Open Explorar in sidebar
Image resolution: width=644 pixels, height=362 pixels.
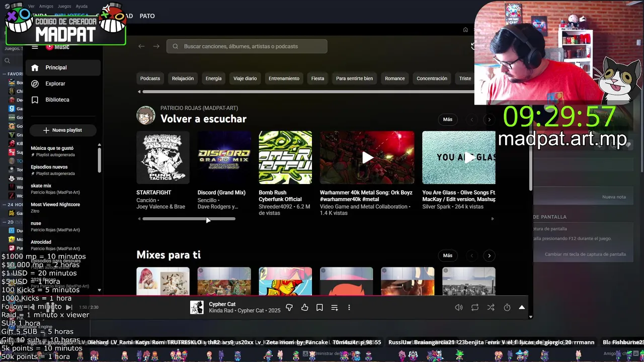tap(63, 83)
